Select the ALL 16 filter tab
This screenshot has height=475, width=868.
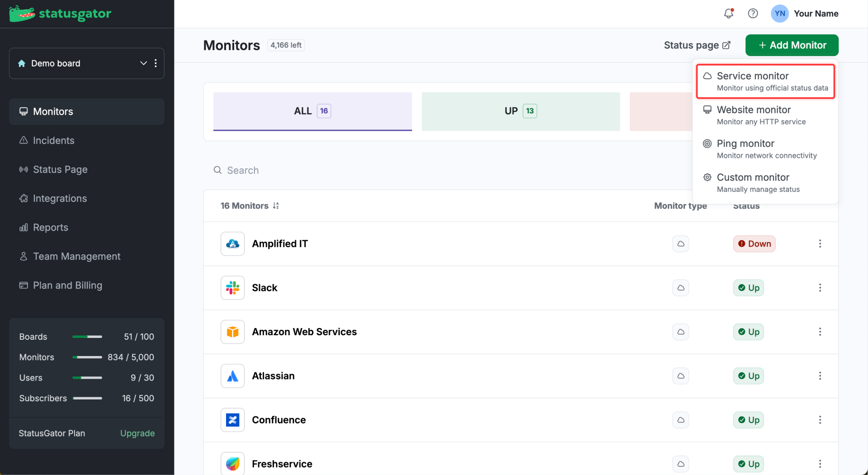coord(312,111)
